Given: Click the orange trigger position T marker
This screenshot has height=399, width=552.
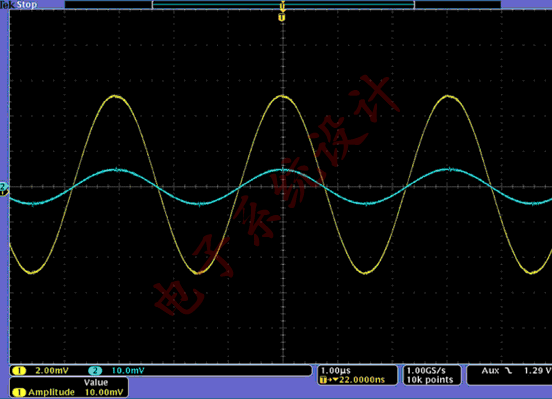Looking at the screenshot, I should 282,17.
